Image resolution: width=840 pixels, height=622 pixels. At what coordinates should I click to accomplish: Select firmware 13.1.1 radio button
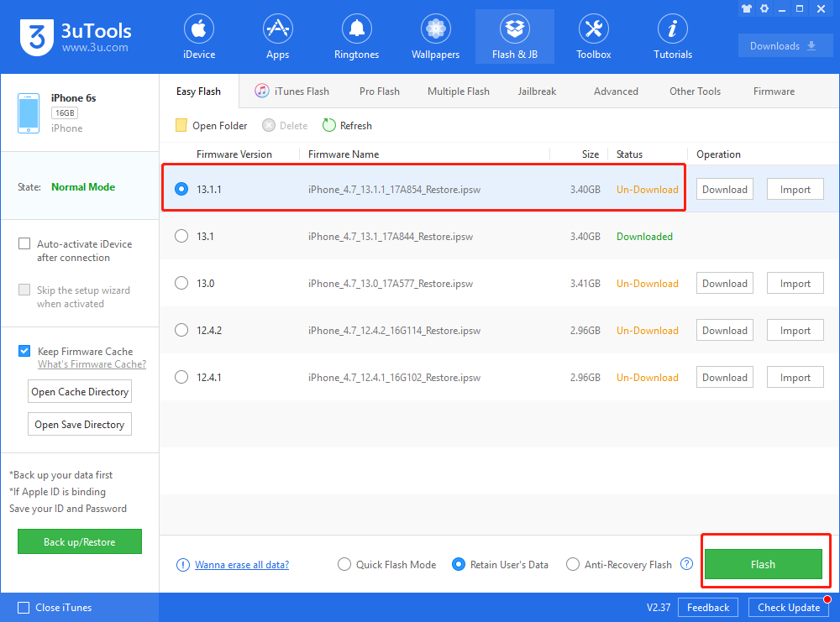pos(181,189)
